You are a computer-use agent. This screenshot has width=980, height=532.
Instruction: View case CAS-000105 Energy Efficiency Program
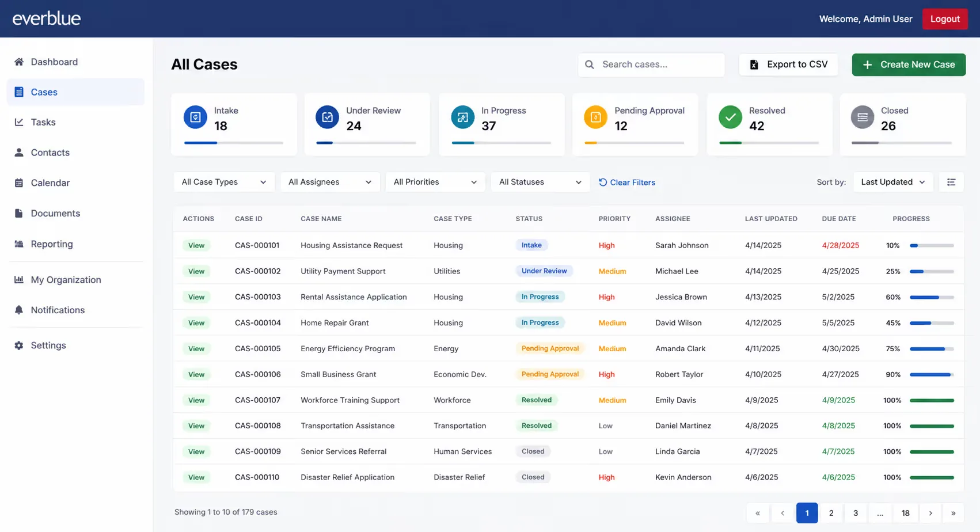pos(196,348)
